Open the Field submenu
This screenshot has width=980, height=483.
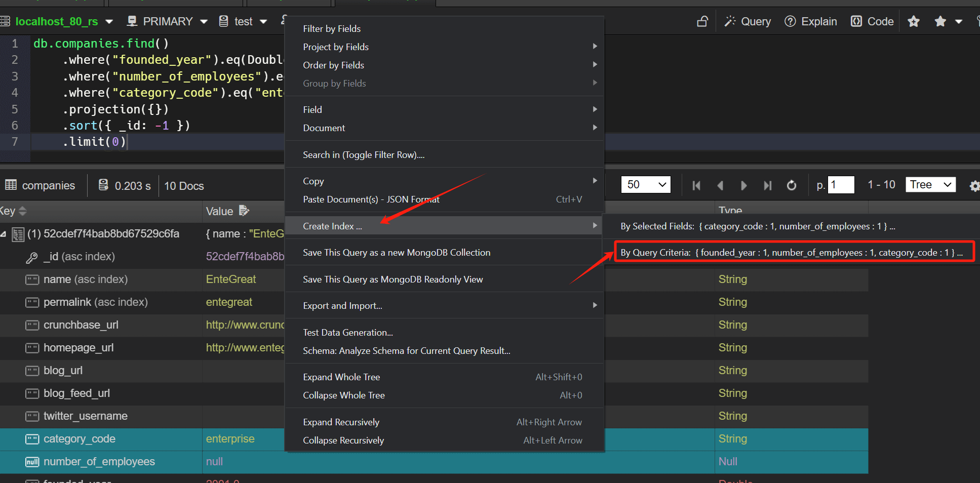[445, 110]
